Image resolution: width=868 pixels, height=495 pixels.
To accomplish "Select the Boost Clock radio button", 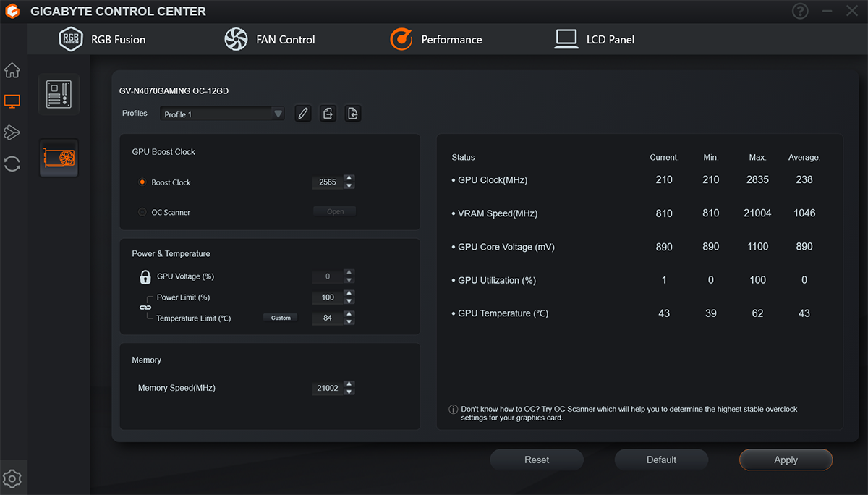I will coord(142,182).
